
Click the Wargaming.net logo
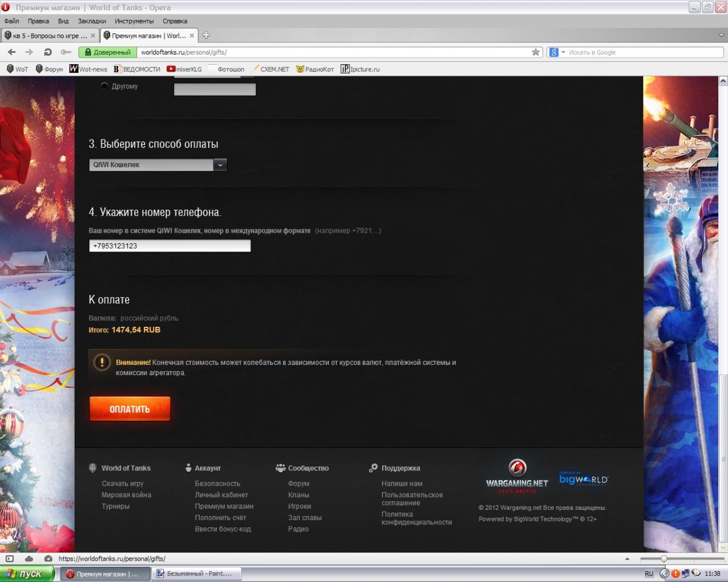[517, 476]
